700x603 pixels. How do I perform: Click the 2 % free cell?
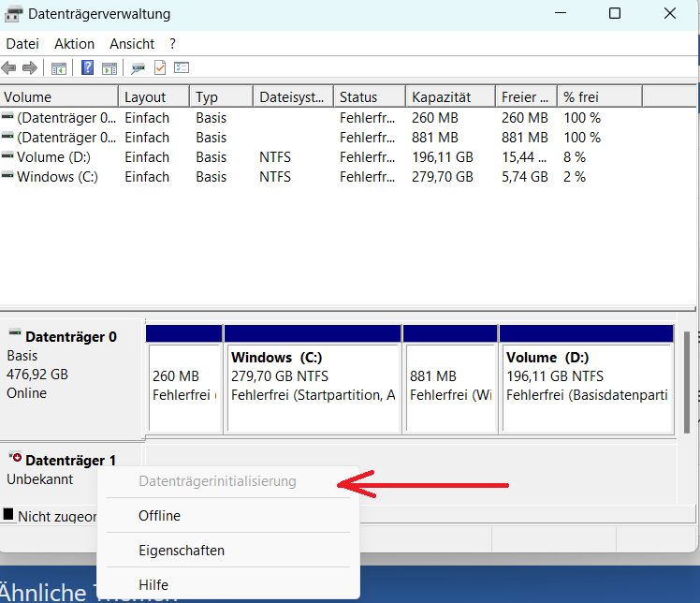tap(575, 177)
